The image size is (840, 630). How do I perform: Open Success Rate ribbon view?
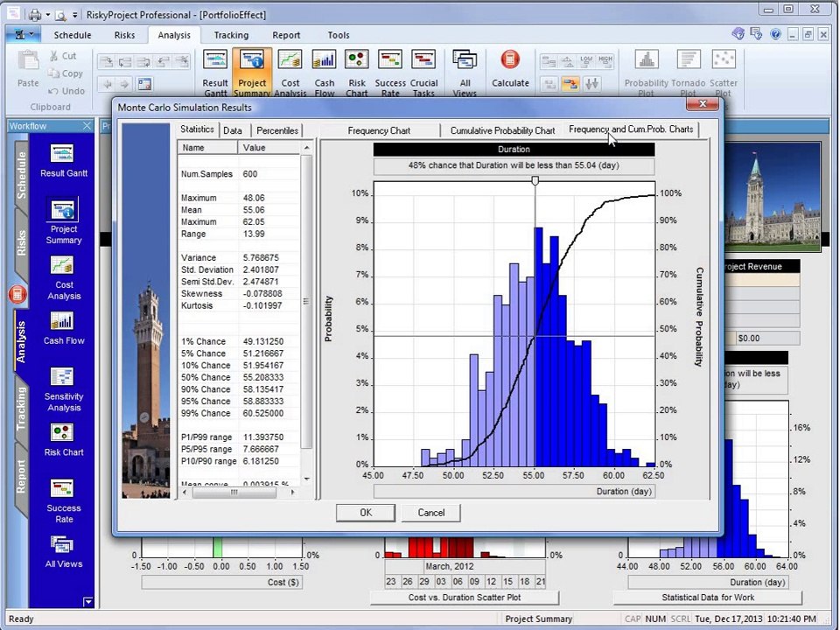(390, 73)
